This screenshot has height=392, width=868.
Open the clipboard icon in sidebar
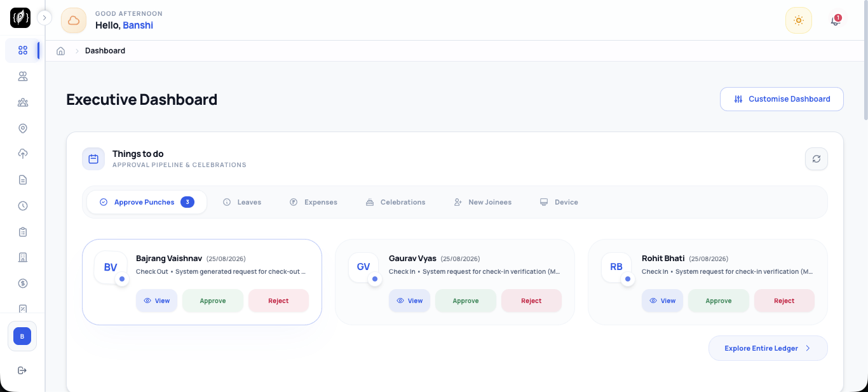click(23, 232)
